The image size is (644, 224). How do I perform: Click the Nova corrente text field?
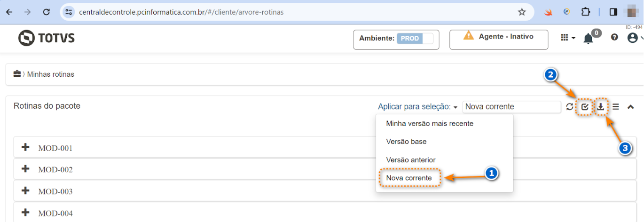511,107
